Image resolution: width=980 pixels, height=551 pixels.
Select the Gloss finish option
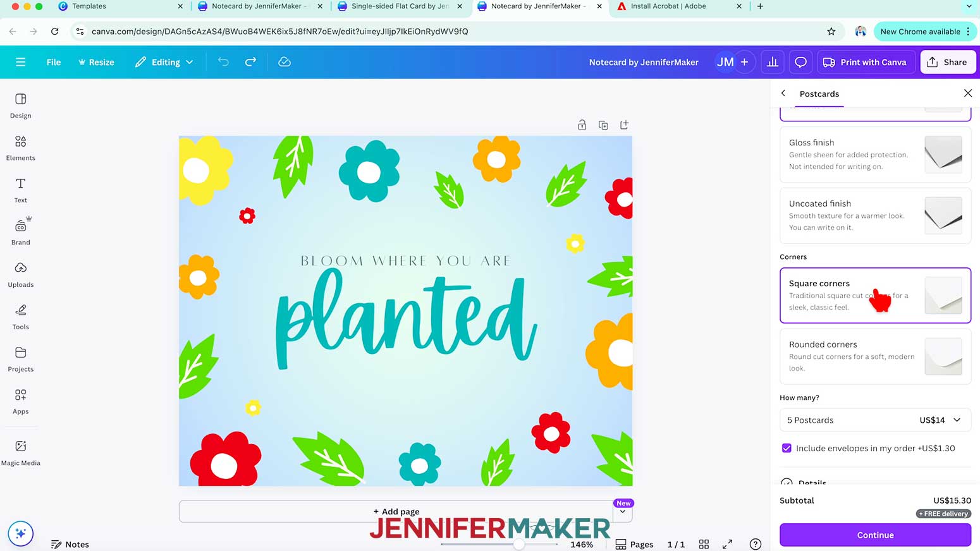[875, 154]
